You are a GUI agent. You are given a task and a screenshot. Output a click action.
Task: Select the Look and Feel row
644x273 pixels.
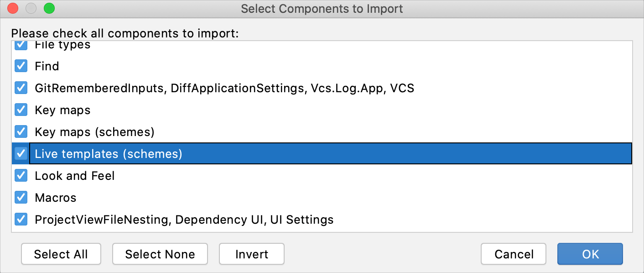point(75,175)
